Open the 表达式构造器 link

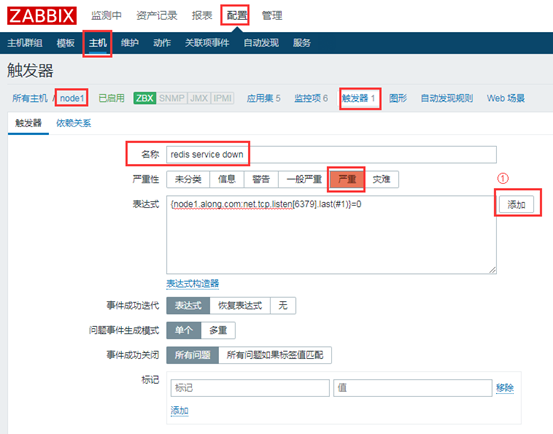coord(193,283)
